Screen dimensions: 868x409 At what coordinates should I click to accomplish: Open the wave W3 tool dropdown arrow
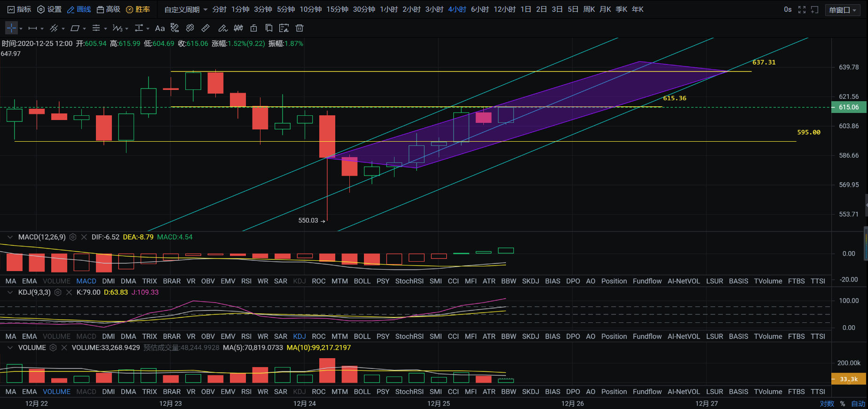point(126,29)
